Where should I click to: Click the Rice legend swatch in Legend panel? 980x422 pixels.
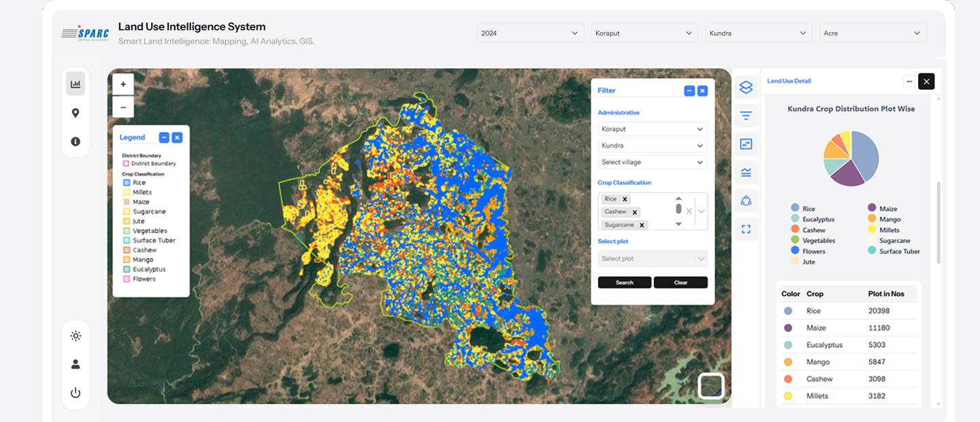point(127,182)
